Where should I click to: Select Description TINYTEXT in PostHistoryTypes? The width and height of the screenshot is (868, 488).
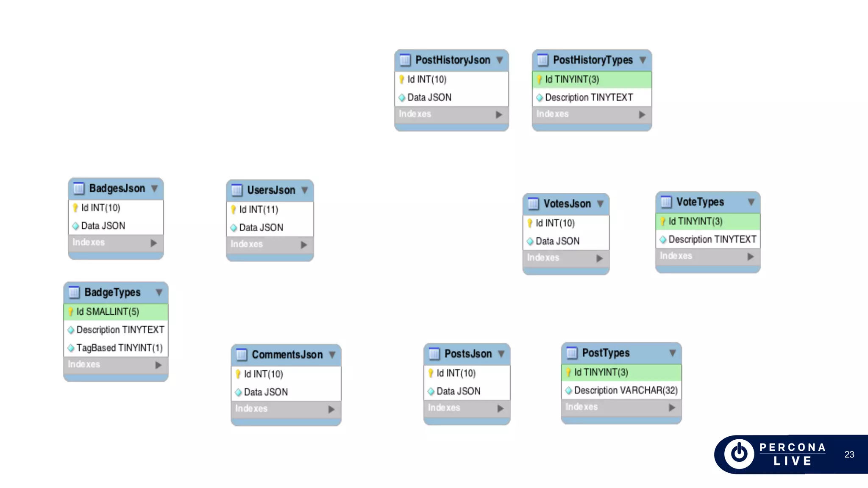click(x=592, y=97)
